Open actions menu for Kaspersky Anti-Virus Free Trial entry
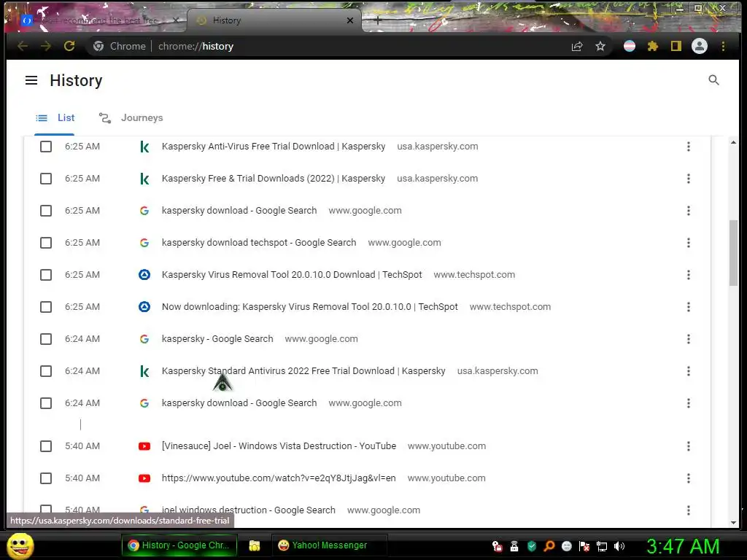Viewport: 747px width, 560px height. pyautogui.click(x=689, y=147)
